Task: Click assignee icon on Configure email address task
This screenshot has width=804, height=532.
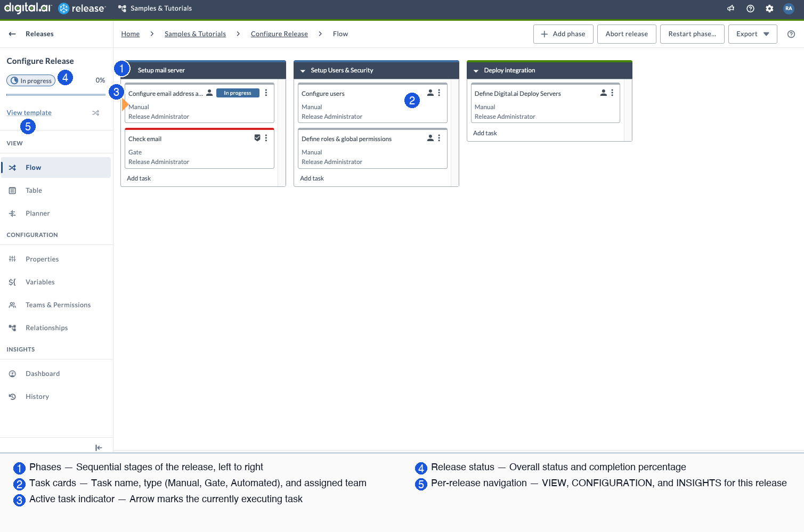Action: (x=209, y=93)
